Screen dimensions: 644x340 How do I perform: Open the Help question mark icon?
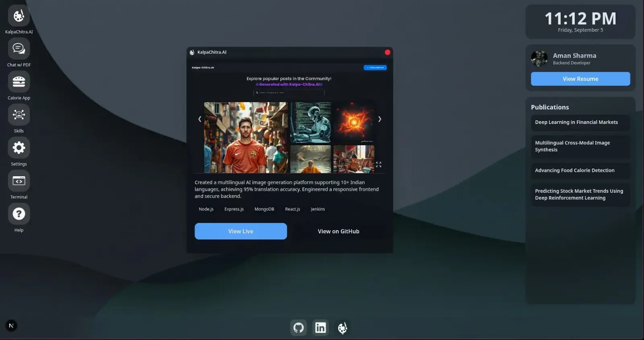coord(19,214)
